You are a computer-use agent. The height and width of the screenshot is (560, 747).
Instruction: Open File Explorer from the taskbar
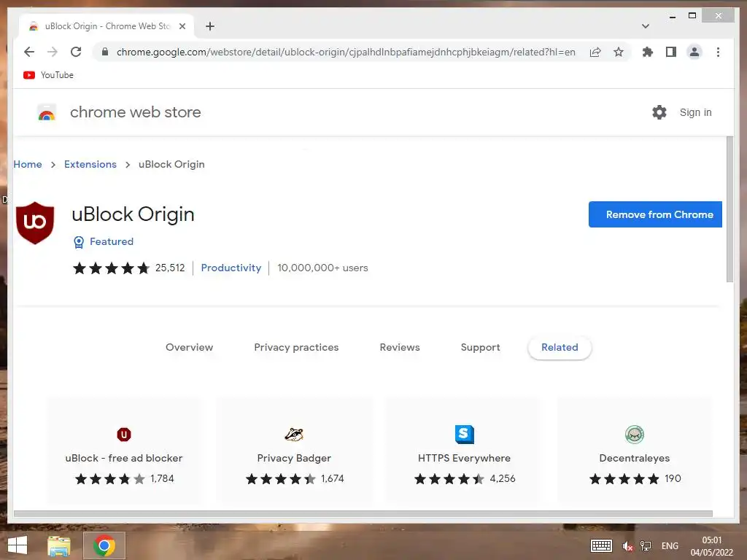click(x=59, y=545)
